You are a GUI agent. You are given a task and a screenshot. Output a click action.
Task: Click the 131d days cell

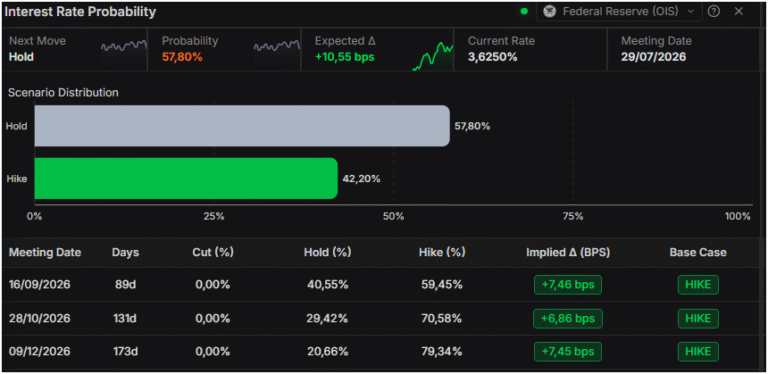125,319
